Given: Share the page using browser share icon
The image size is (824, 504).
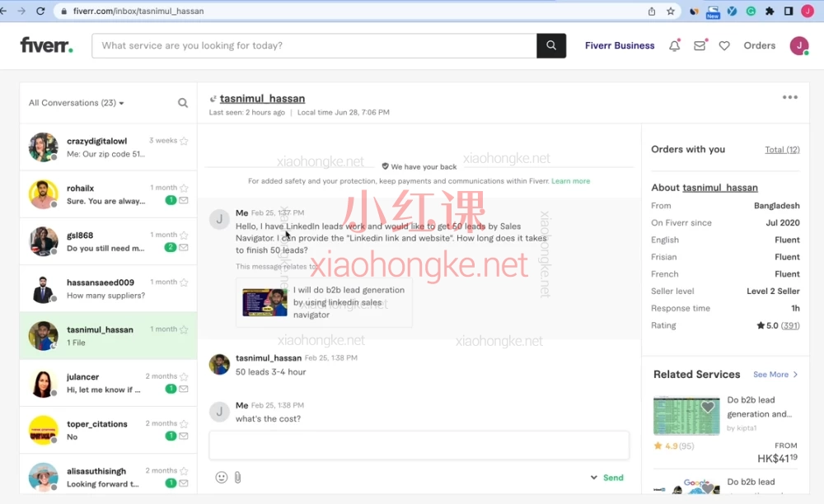Looking at the screenshot, I should [652, 11].
